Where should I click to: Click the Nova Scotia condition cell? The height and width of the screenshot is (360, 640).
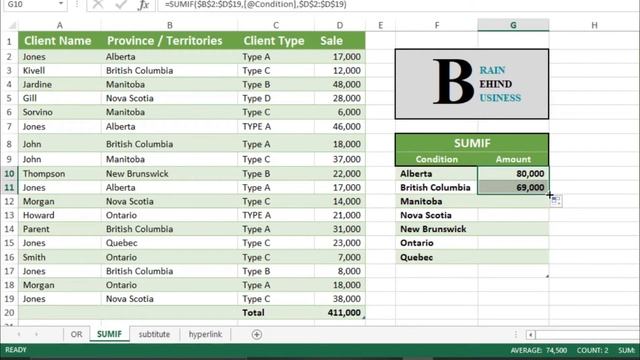(x=436, y=215)
